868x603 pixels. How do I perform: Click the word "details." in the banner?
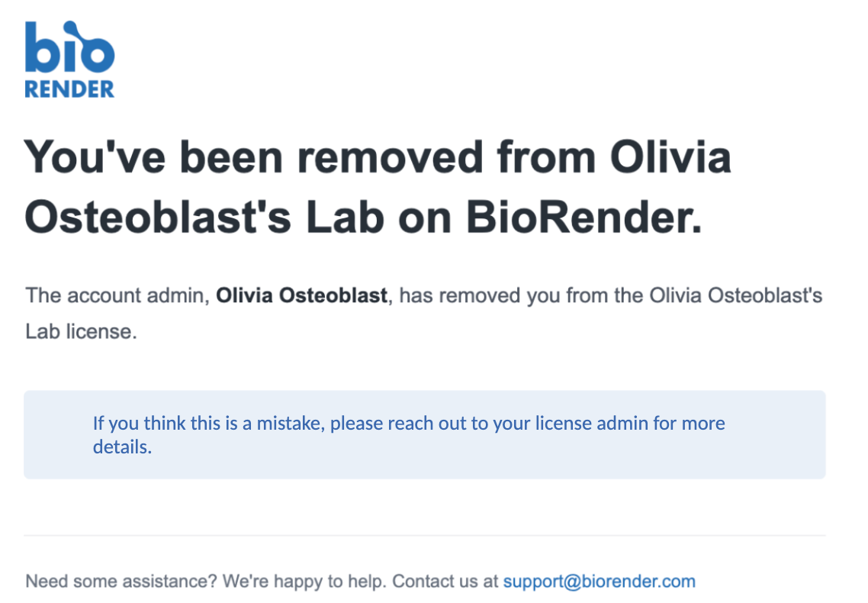[x=122, y=447]
